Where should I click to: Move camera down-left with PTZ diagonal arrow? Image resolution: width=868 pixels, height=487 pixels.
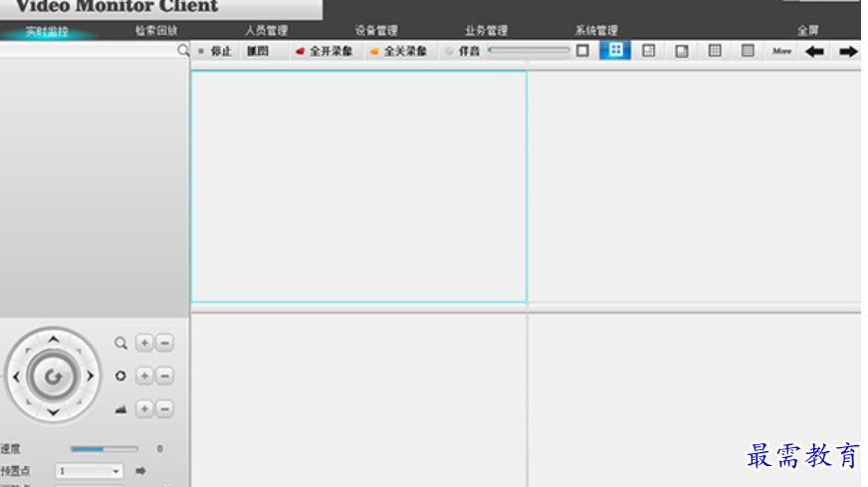point(28,402)
